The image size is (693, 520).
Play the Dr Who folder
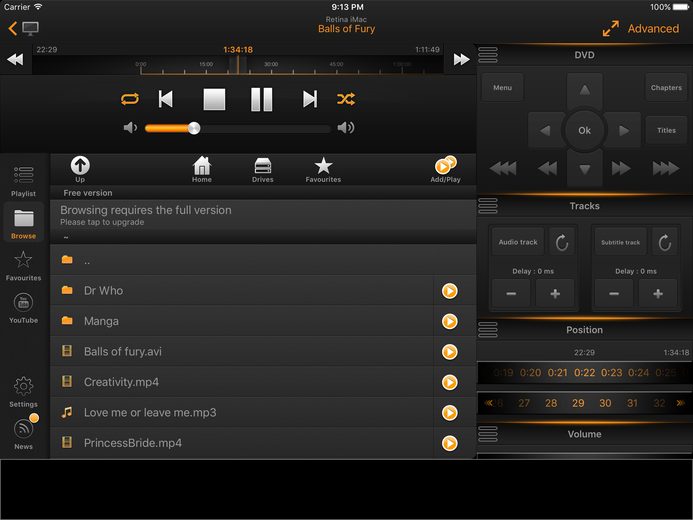pyautogui.click(x=449, y=291)
